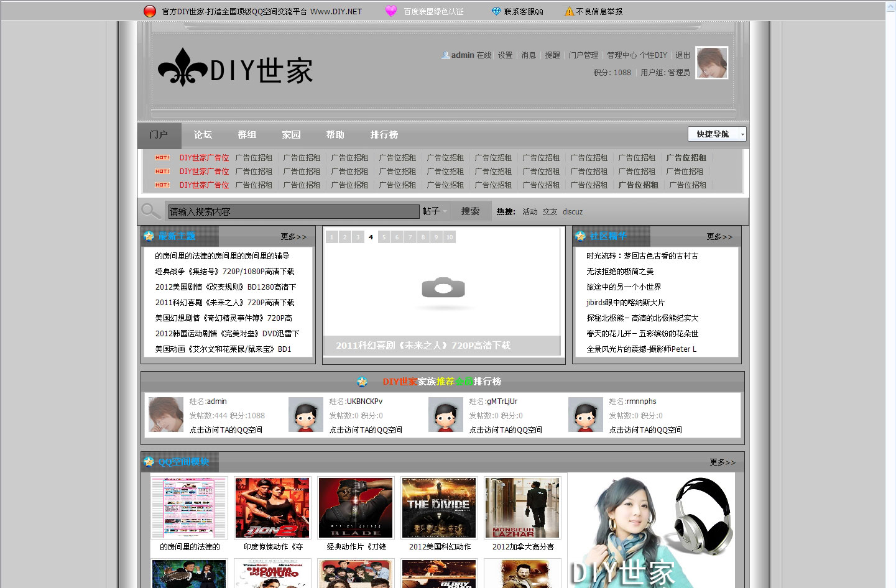Viewport: 896px width, 588px height.
Task: Select hot search term discuz
Action: 573,212
